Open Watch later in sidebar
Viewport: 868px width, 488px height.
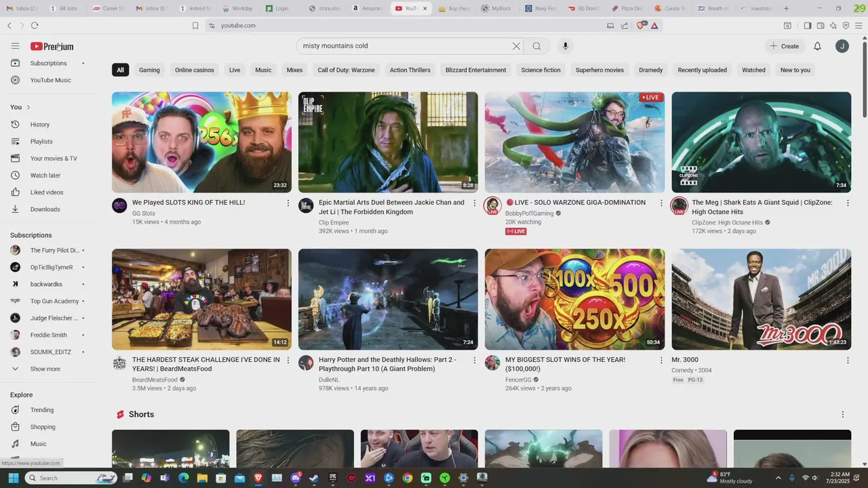click(x=47, y=176)
